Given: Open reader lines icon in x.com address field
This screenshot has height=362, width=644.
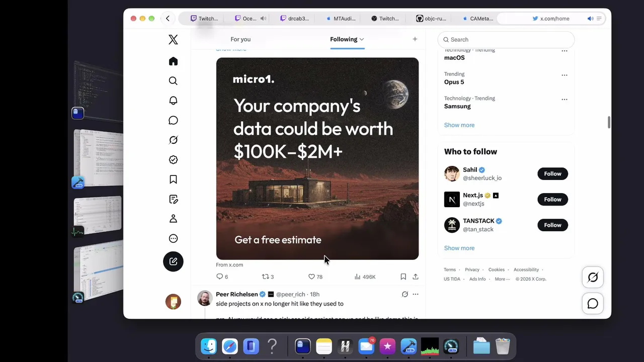Looking at the screenshot, I should (x=599, y=19).
